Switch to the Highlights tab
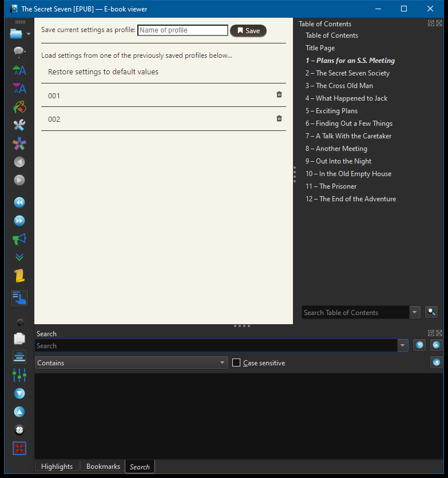The image size is (448, 478). (x=57, y=467)
